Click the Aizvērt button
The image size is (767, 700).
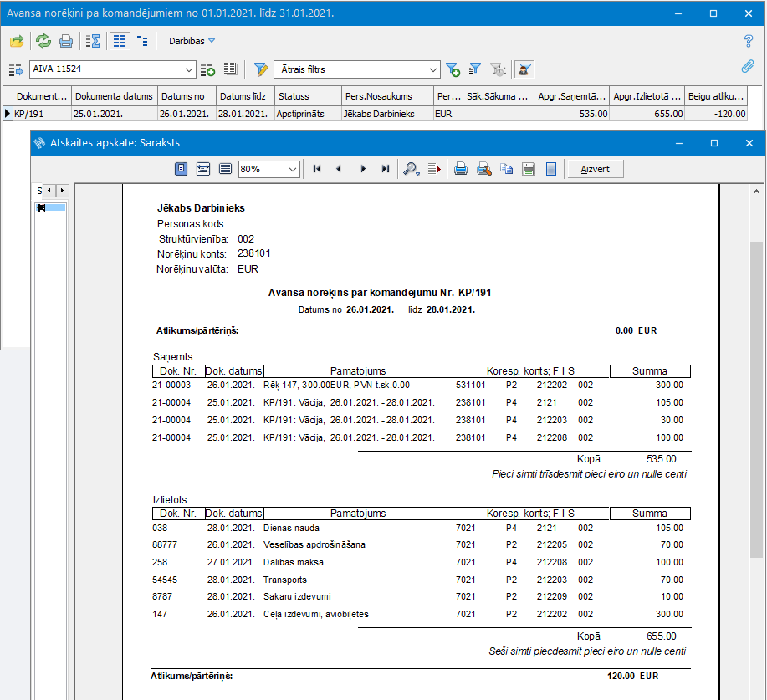[596, 169]
